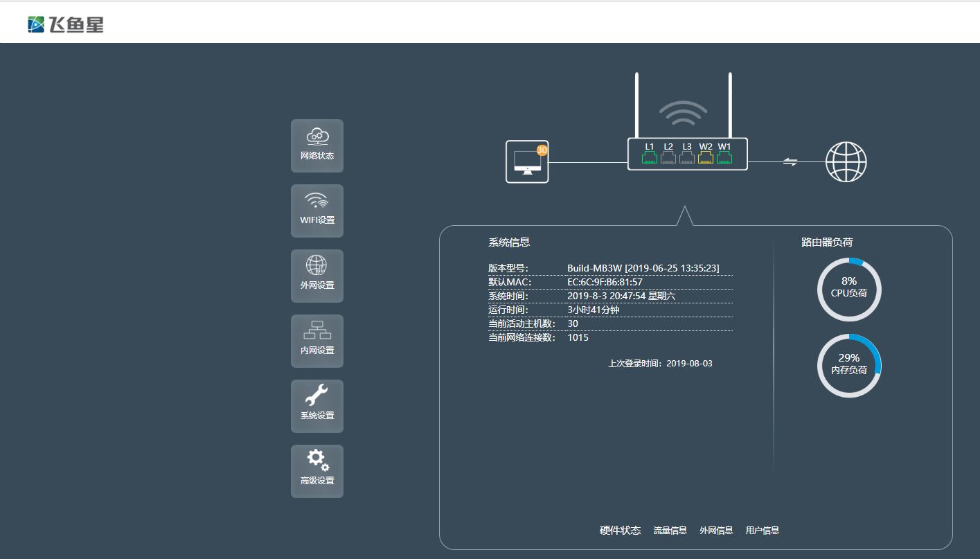Open 外网设置 using its globe icon

click(317, 276)
